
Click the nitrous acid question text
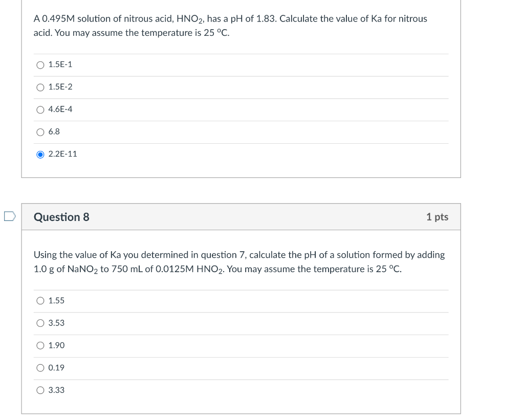(x=230, y=26)
